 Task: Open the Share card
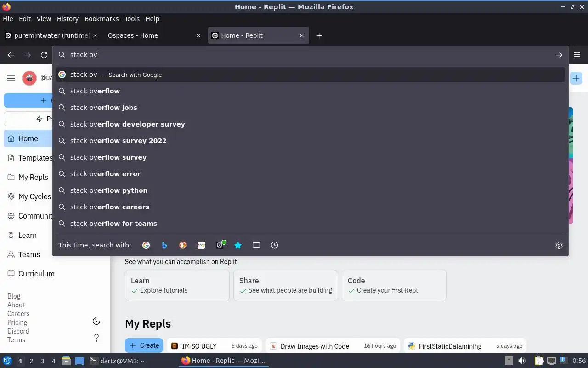tap(285, 286)
